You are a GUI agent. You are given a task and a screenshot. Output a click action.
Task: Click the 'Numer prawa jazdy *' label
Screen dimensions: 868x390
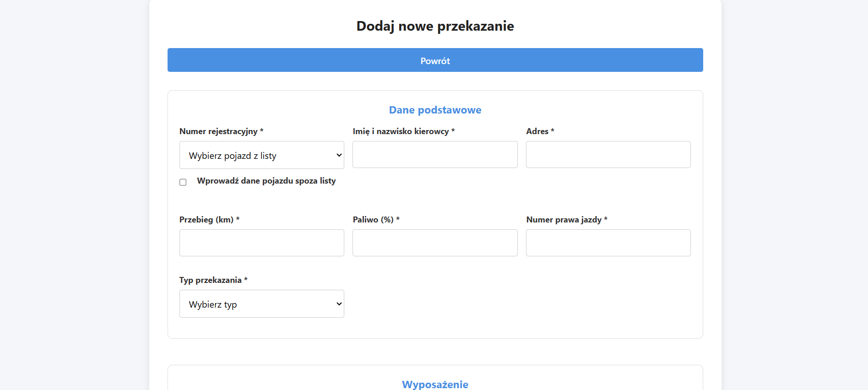[x=566, y=220]
